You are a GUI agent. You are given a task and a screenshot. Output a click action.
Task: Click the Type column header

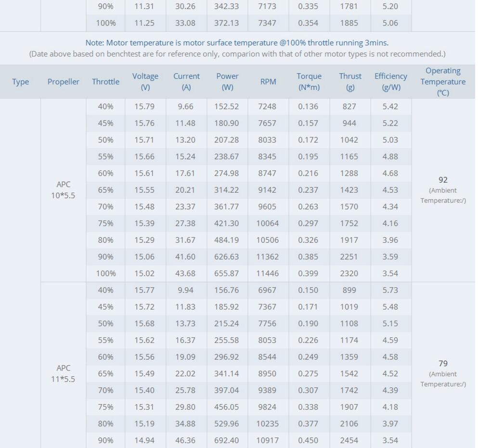point(20,82)
